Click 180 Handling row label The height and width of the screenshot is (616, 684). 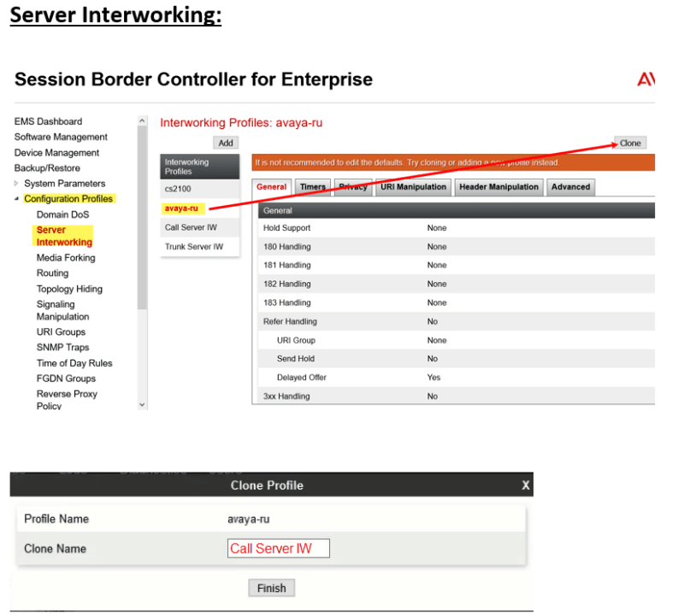[x=287, y=247]
